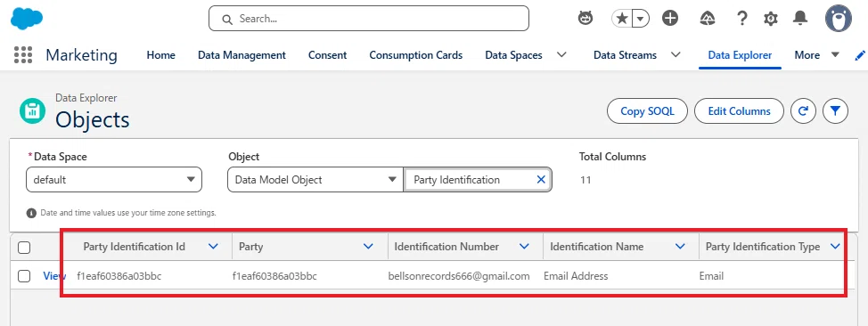Refresh the data explorer results
Viewport: 868px width, 326px height.
(803, 111)
